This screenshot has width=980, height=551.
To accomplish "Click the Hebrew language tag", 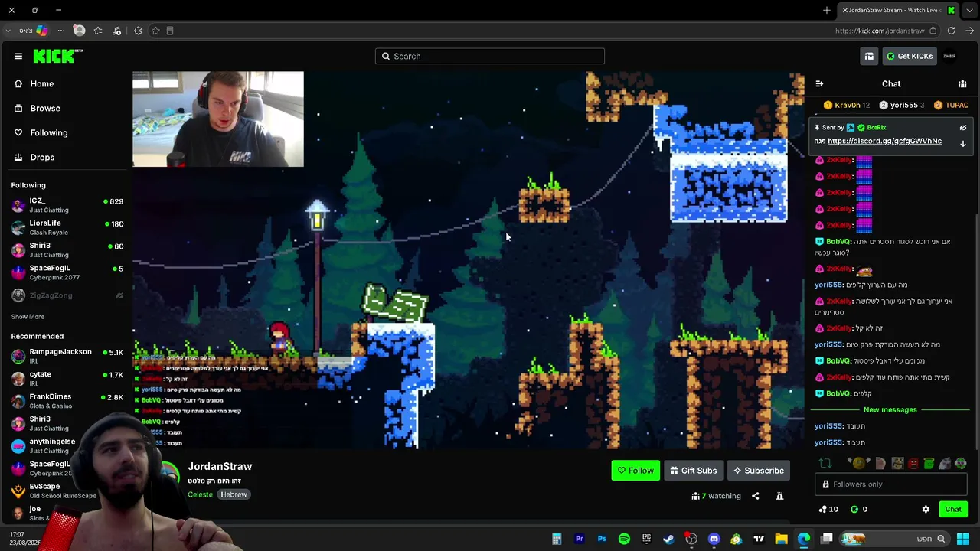I will coord(234,494).
